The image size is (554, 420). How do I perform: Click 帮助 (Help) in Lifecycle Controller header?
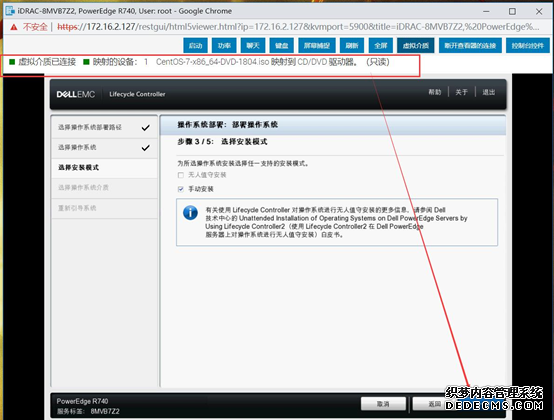coord(435,92)
